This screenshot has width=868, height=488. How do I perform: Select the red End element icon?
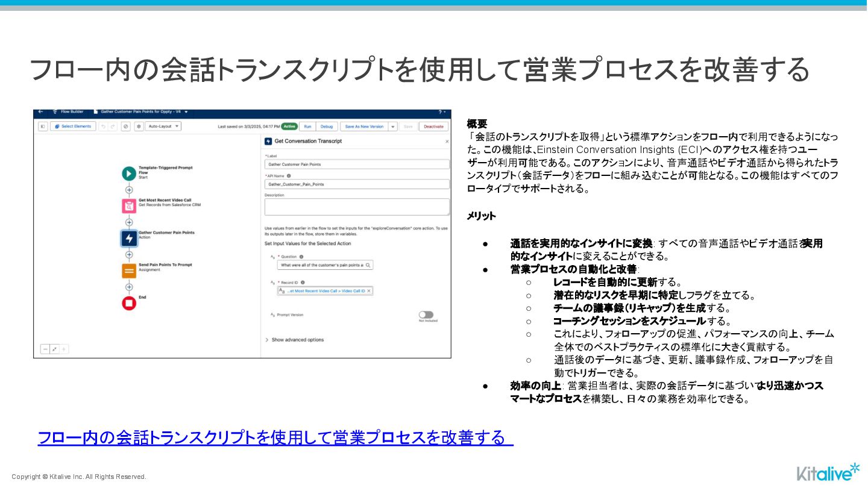(128, 303)
